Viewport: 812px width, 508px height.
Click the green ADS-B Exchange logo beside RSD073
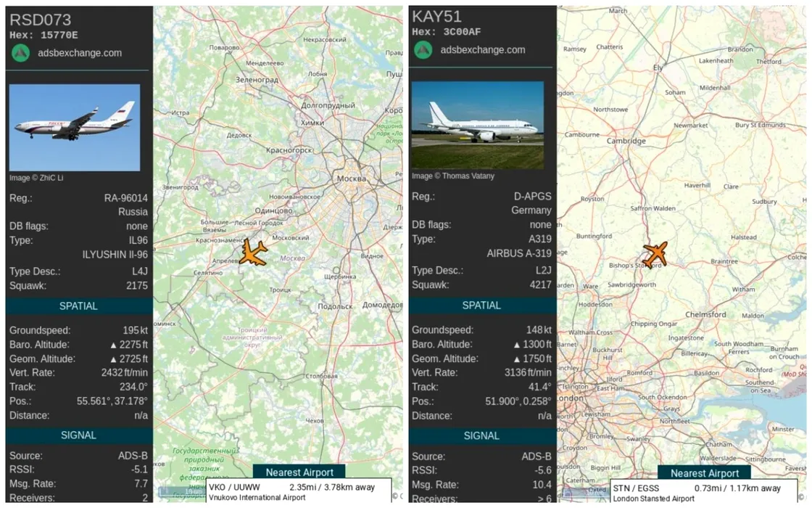coord(21,53)
